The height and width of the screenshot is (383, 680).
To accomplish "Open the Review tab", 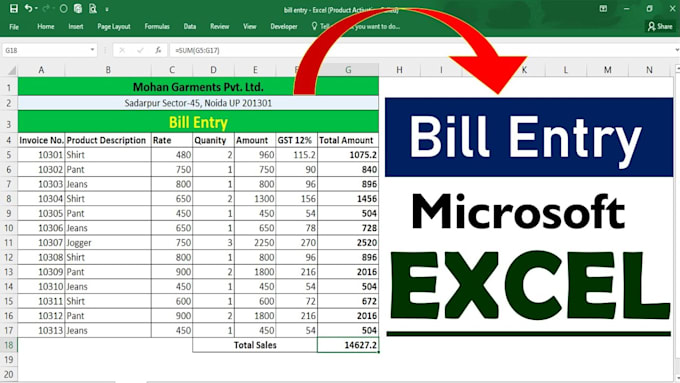I will [x=219, y=26].
